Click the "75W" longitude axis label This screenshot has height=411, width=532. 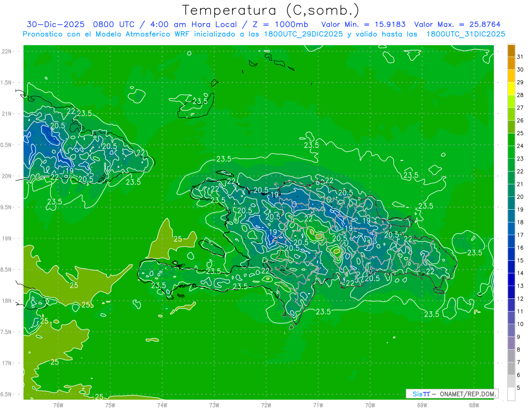(x=110, y=405)
